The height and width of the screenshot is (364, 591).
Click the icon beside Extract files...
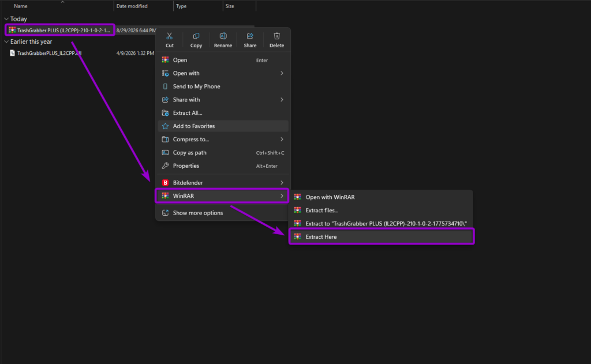click(x=297, y=210)
